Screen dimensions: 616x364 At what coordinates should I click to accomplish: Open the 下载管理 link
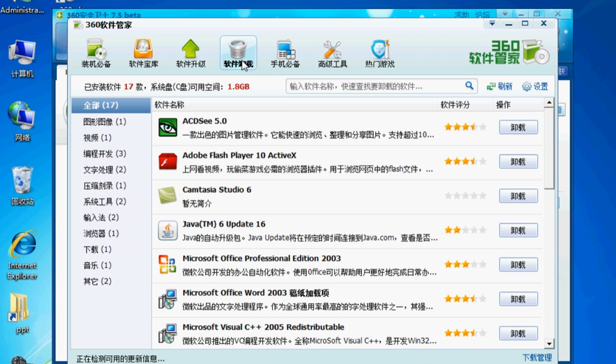point(537,358)
